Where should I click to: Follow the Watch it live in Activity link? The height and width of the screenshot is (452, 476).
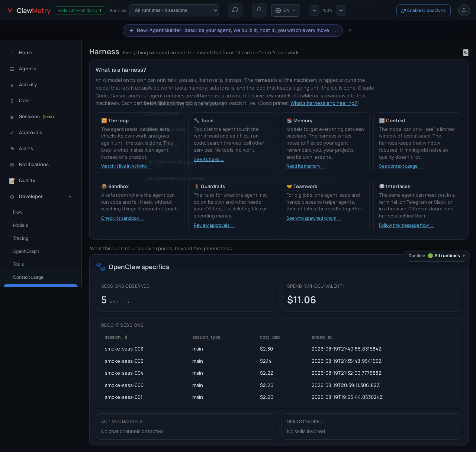127,166
